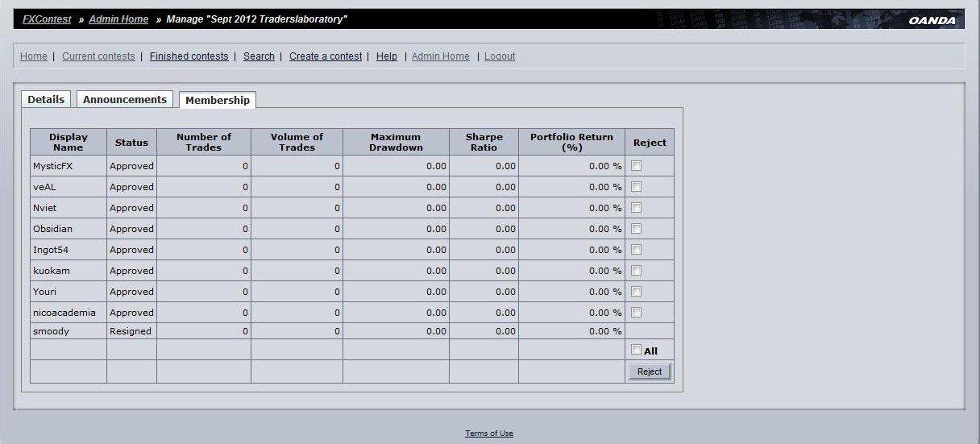Open Admin Home breadcrumb link
Viewport: 980px width, 444px height.
(x=118, y=19)
